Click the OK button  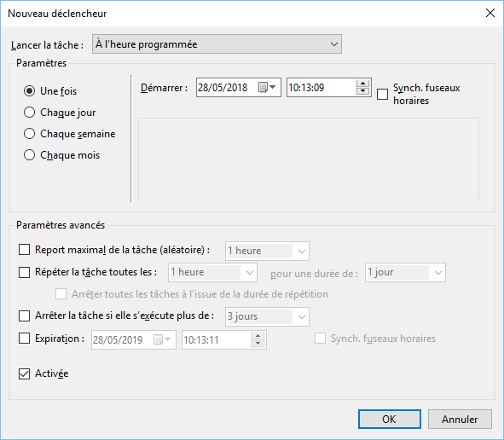coord(389,419)
